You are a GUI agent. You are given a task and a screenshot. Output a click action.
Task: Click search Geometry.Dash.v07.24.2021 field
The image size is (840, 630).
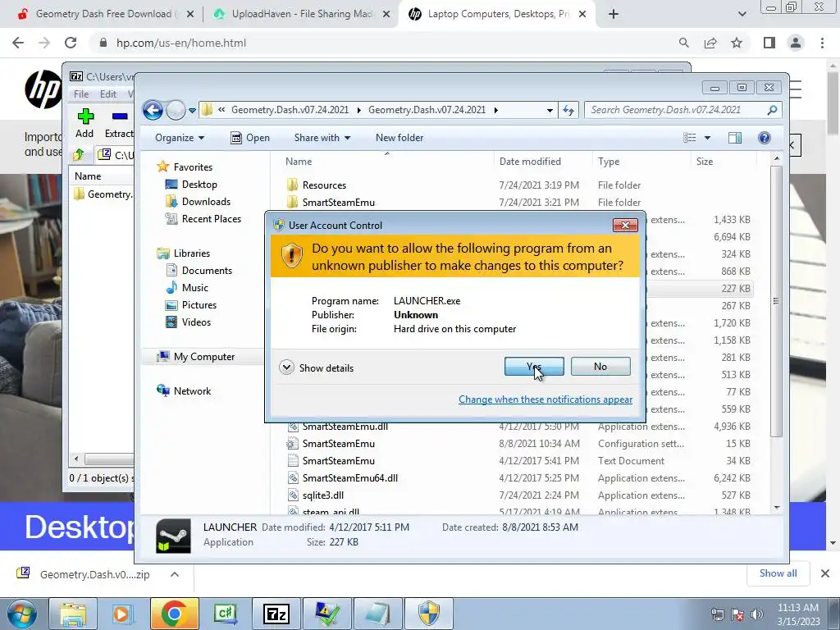(x=682, y=110)
